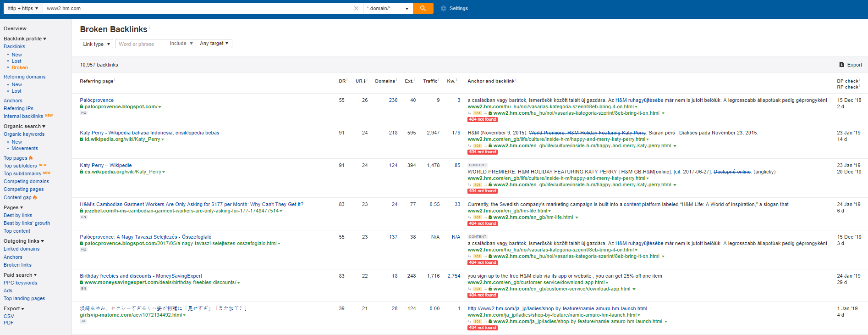The image size is (868, 335).
Task: Expand the Link type filter
Action: point(96,44)
